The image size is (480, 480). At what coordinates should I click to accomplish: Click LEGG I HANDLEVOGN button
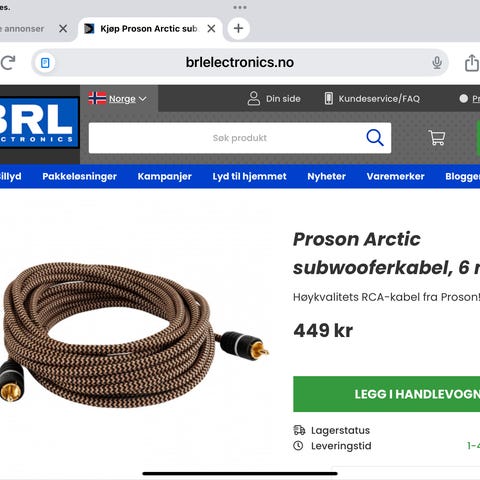pos(387,394)
